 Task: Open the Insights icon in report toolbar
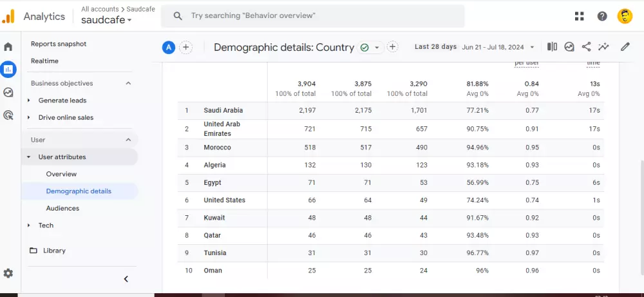[603, 46]
